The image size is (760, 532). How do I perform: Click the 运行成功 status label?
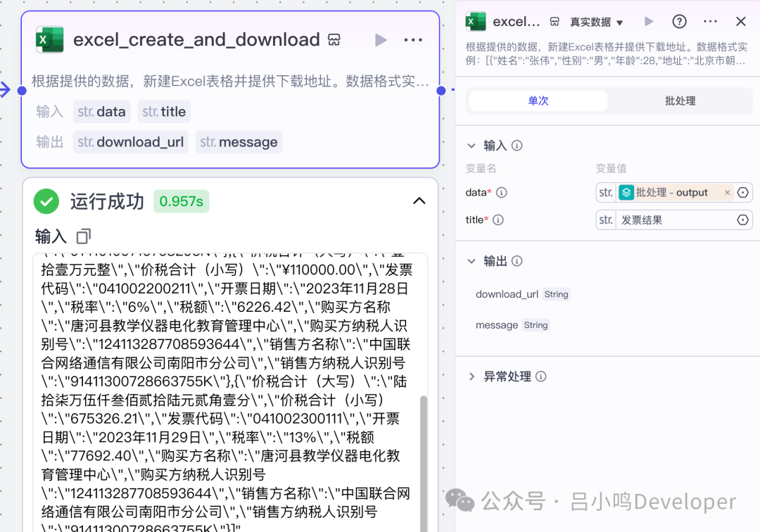coord(107,201)
